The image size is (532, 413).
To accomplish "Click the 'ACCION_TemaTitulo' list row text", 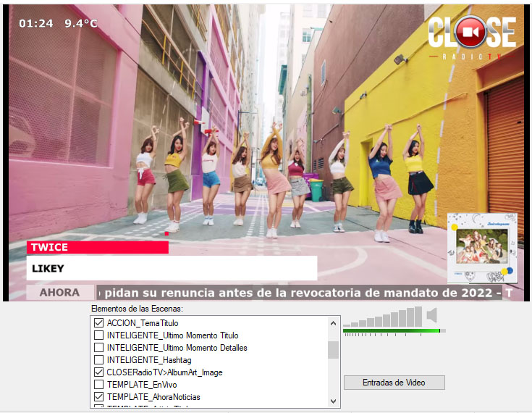I will point(143,323).
